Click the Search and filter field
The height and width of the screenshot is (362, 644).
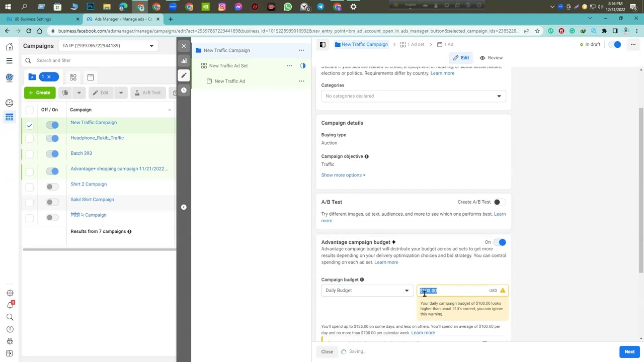pyautogui.click(x=101, y=61)
